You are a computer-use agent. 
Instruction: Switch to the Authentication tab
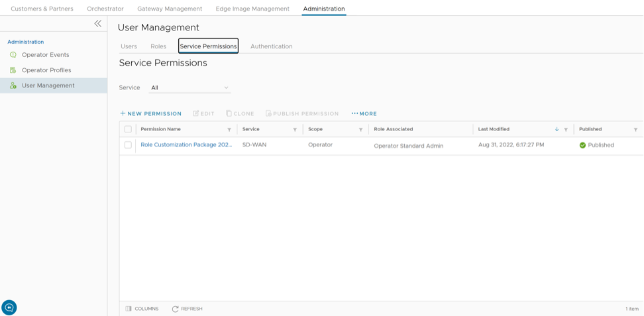pyautogui.click(x=271, y=46)
